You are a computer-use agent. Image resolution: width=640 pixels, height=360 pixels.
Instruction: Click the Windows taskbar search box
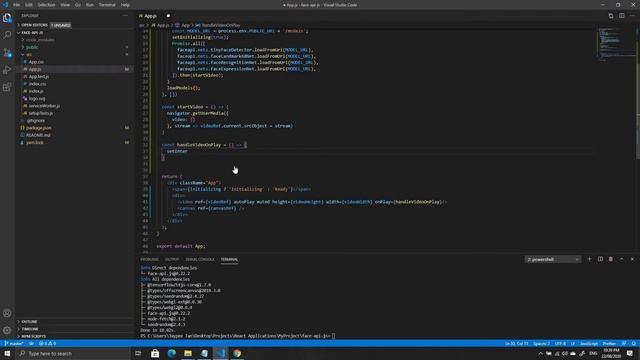click(x=73, y=353)
